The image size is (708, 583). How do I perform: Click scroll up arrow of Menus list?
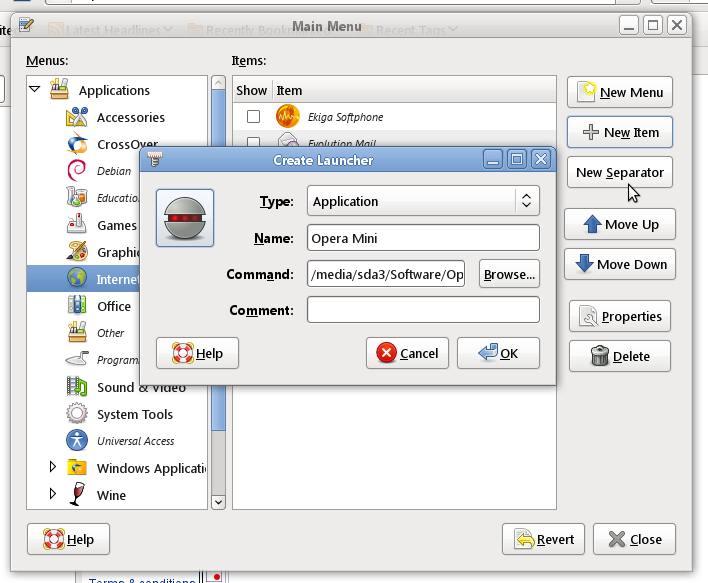[218, 83]
